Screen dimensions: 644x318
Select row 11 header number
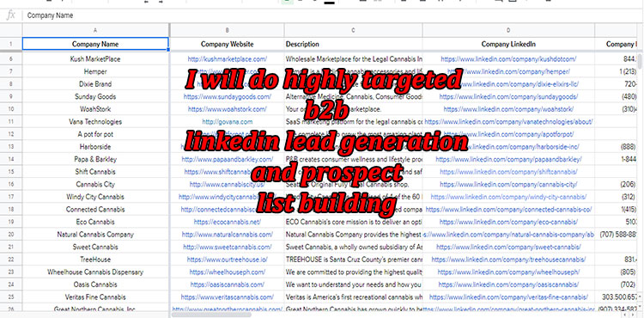pos(10,121)
